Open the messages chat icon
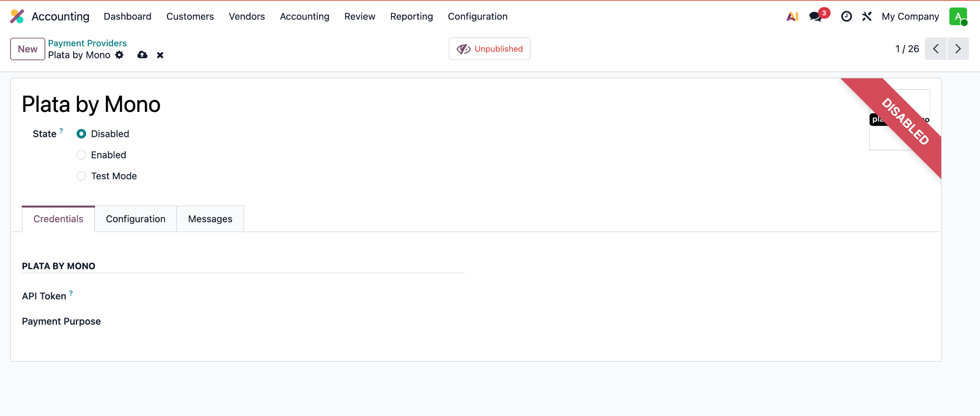980x416 pixels. [815, 17]
